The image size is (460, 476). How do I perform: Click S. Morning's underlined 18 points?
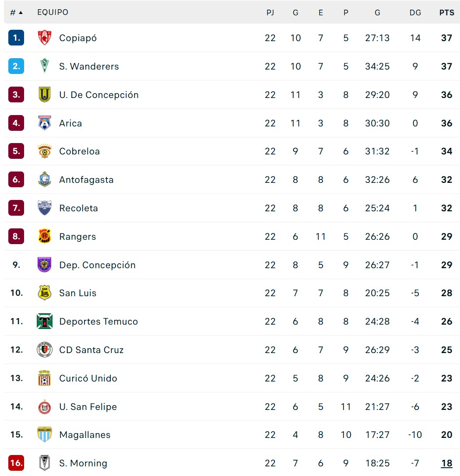point(446,463)
